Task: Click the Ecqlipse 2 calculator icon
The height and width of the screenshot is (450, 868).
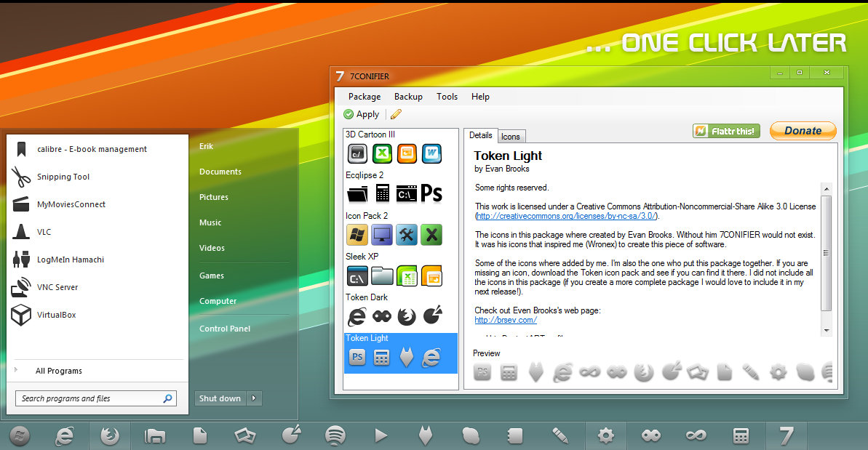Action: click(382, 193)
